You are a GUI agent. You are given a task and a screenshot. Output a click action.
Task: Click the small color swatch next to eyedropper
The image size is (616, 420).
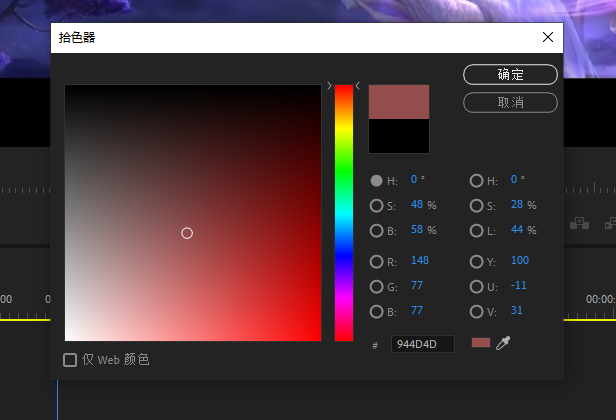tap(481, 343)
